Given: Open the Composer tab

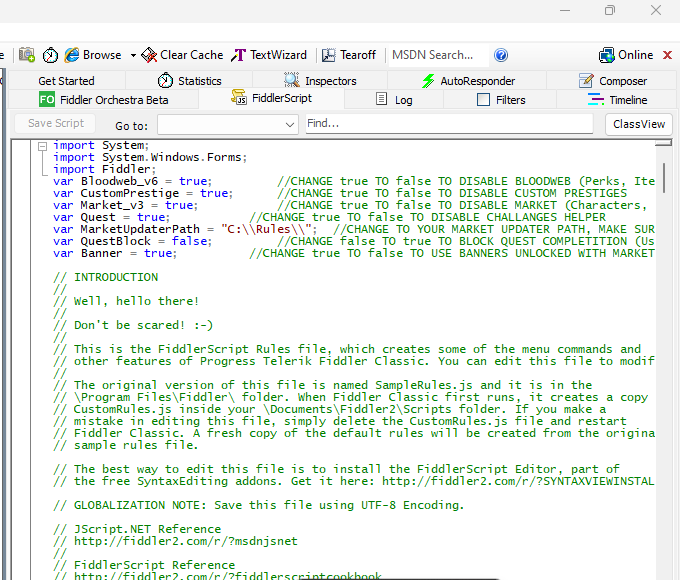Looking at the screenshot, I should [x=612, y=81].
